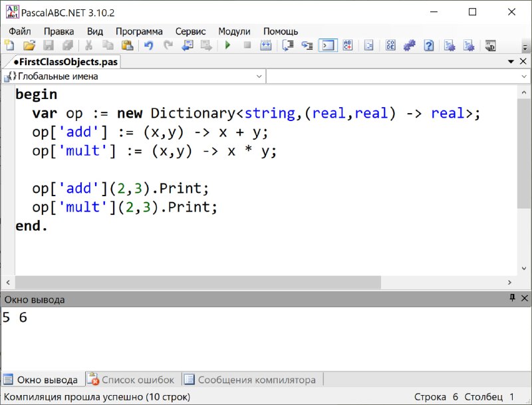Click the code formatting document icon
The width and height of the screenshot is (532, 405).
(368, 45)
